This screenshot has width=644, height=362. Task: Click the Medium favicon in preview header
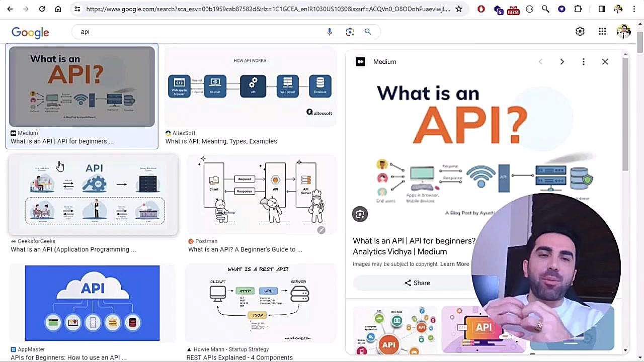tap(360, 62)
